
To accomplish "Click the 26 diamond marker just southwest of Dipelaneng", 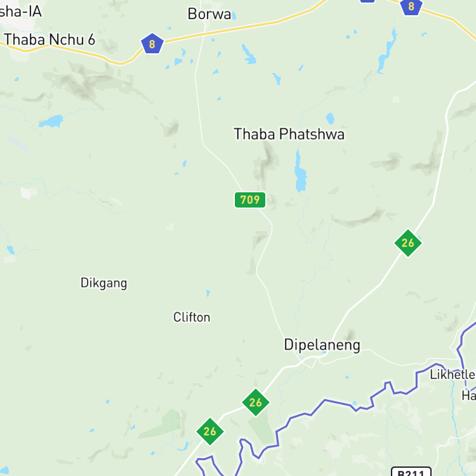I will (x=255, y=402).
